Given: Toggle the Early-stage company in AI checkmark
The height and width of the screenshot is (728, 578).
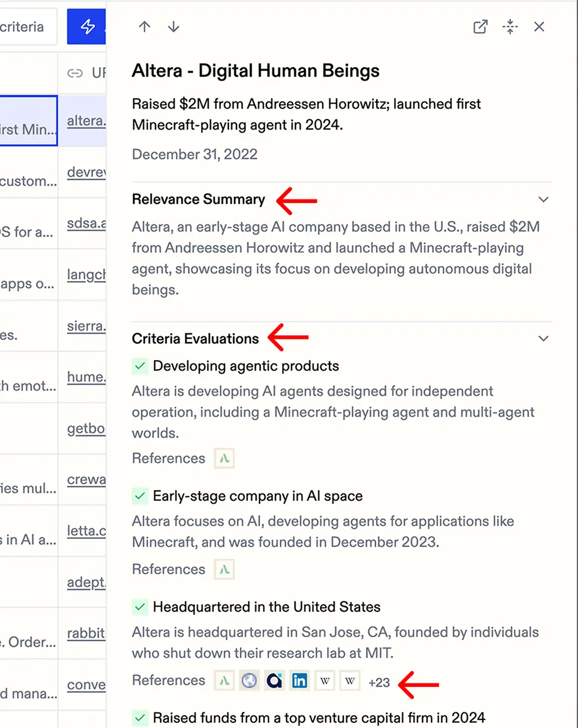Looking at the screenshot, I should click(x=140, y=496).
